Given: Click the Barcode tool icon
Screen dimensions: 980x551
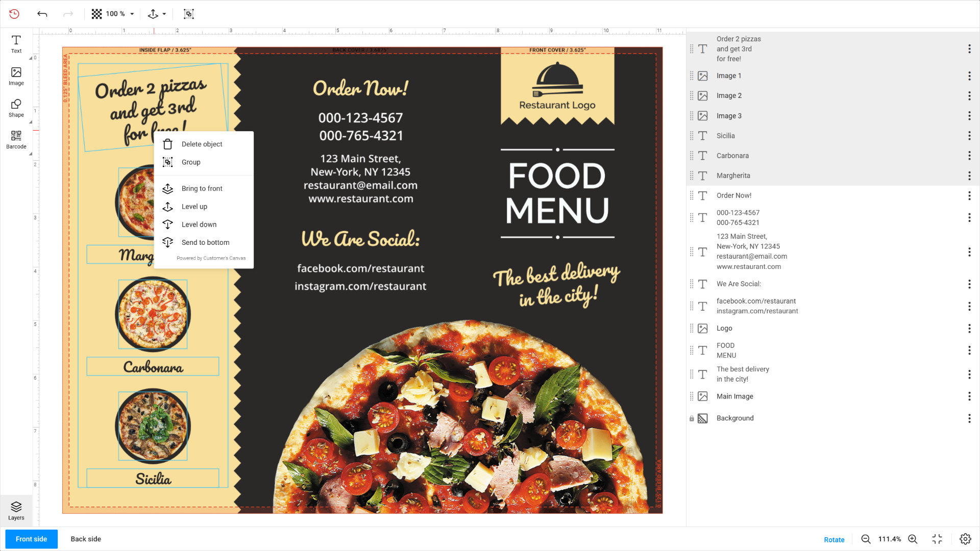Looking at the screenshot, I should point(16,139).
